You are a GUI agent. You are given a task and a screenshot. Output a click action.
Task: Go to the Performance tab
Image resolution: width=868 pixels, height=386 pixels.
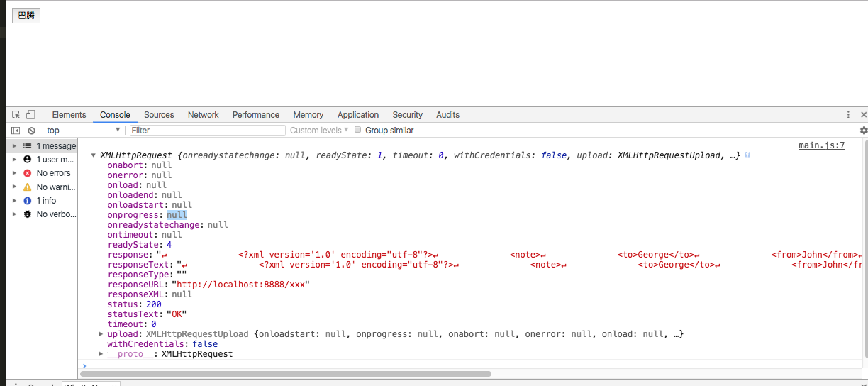click(x=256, y=115)
